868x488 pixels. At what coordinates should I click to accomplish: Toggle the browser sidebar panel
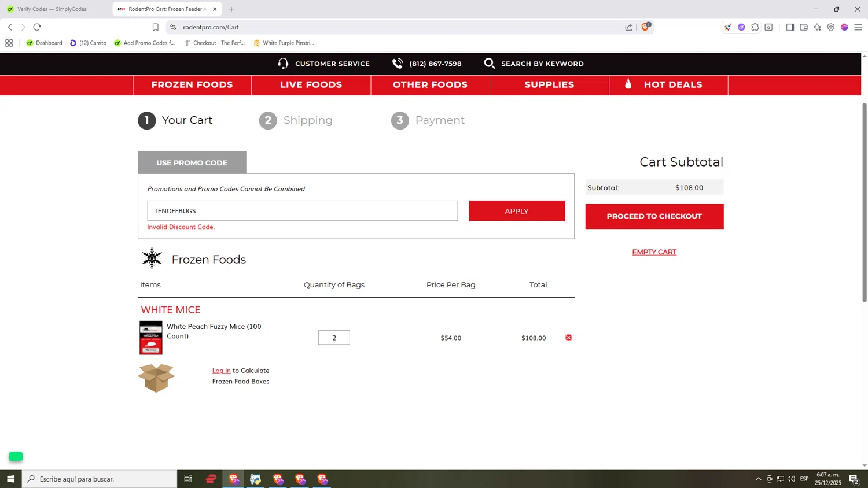(x=790, y=27)
